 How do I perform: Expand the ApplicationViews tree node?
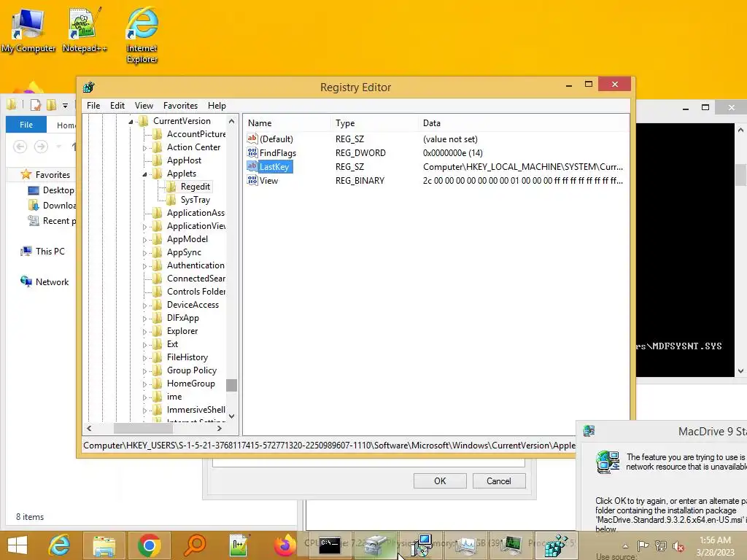click(x=144, y=227)
